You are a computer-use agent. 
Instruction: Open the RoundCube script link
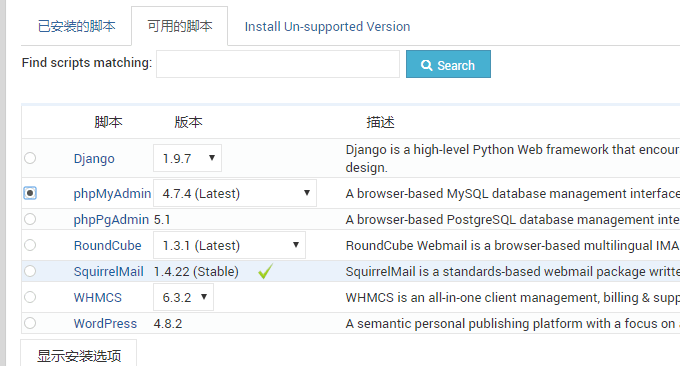coord(108,245)
